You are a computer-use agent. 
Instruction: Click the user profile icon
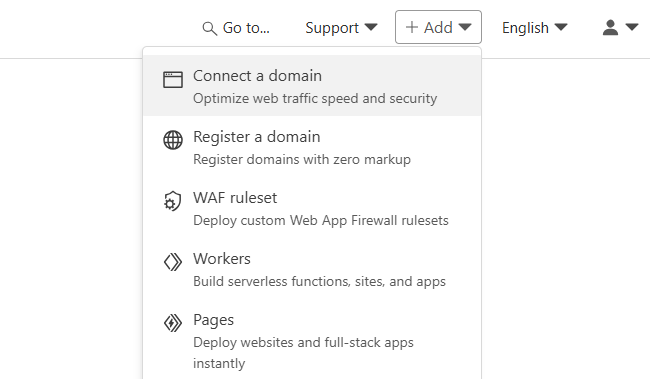point(610,28)
